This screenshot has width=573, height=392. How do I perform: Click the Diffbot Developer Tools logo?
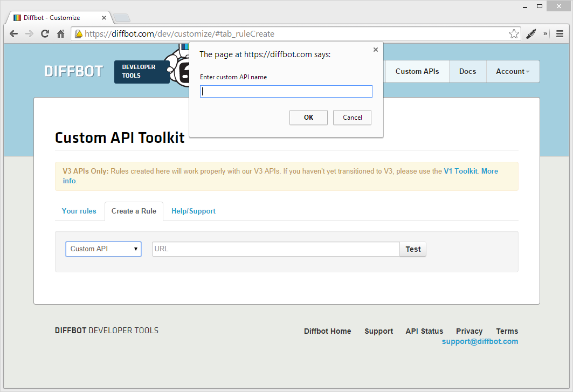tap(73, 71)
